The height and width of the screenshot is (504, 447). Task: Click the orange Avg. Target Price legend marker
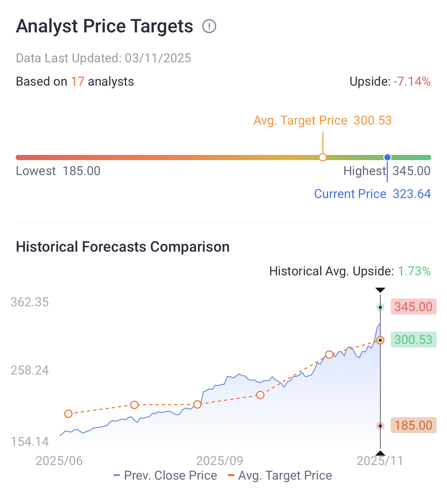click(x=231, y=475)
